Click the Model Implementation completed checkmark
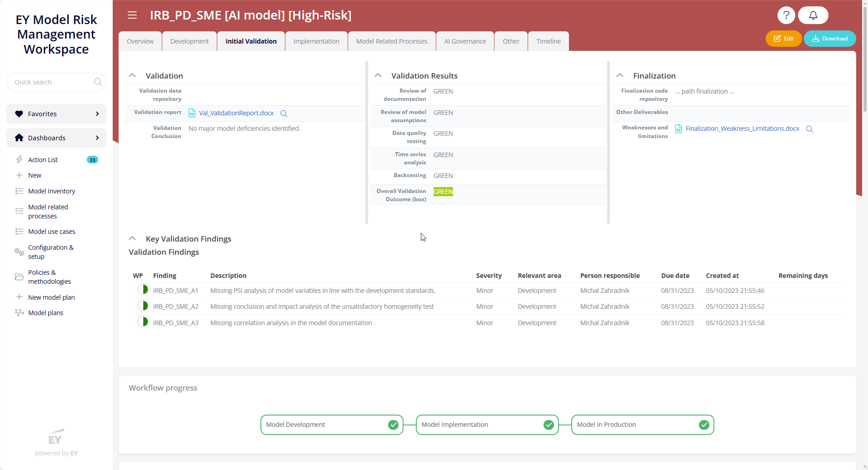868x470 pixels. [x=549, y=425]
